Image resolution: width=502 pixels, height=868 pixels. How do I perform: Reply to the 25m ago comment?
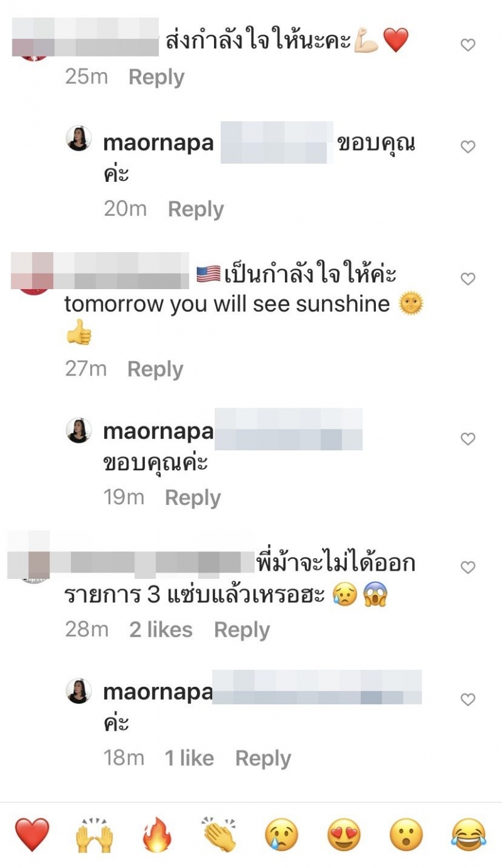click(156, 78)
